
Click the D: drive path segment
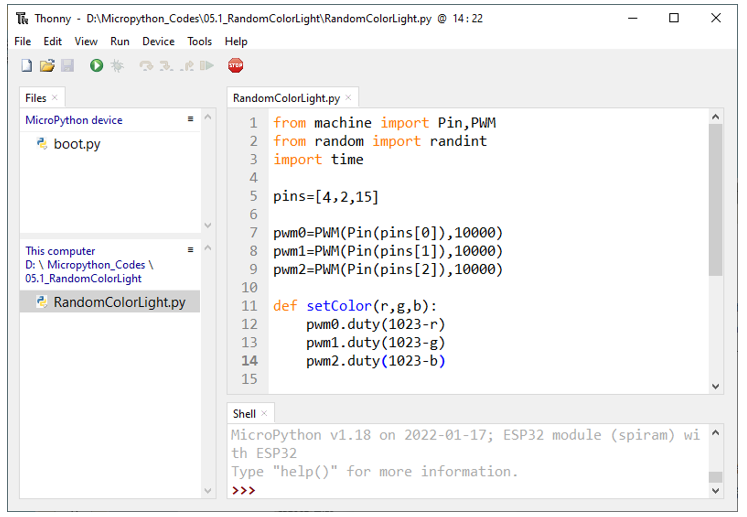(30, 264)
